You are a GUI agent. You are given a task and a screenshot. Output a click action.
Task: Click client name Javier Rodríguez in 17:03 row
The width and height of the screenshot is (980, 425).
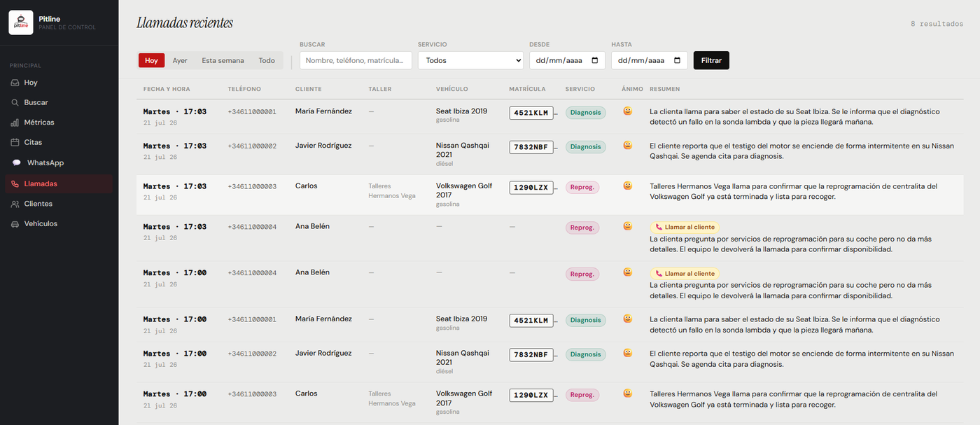[x=323, y=146]
